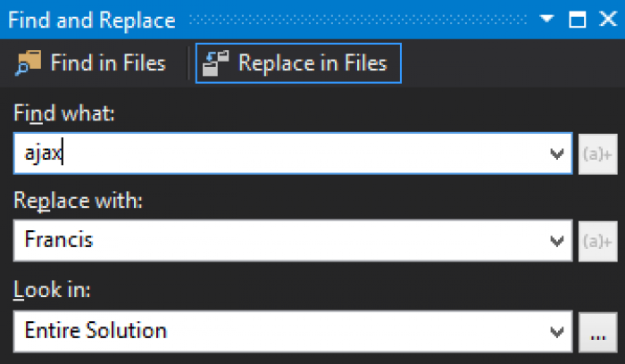Click the Replace with label
This screenshot has height=364, width=625.
[78, 201]
